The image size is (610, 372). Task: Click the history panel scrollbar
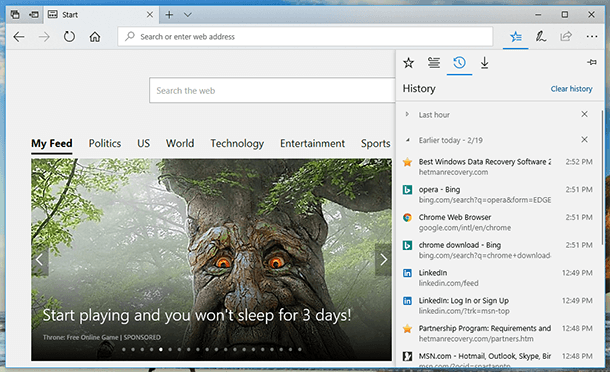pyautogui.click(x=603, y=177)
